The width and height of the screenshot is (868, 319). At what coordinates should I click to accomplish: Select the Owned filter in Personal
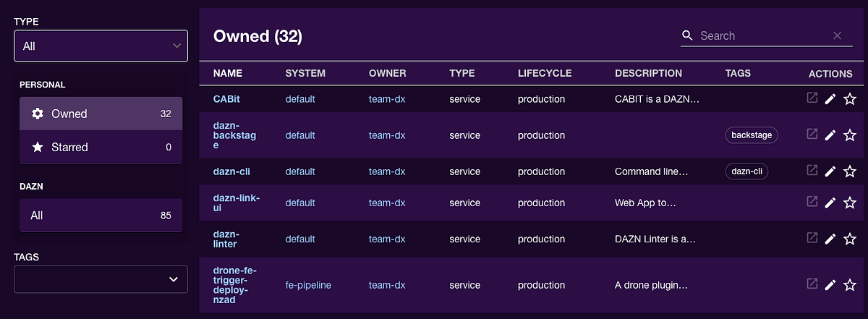click(101, 114)
